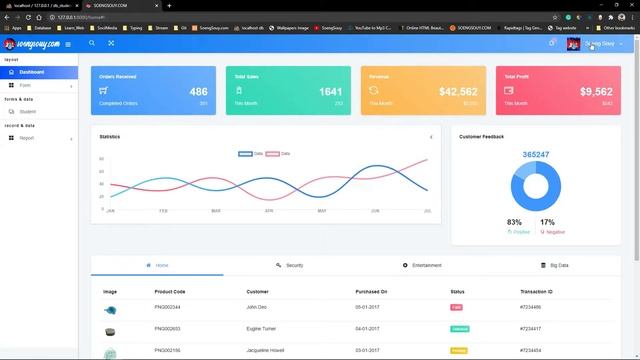
Task: Open the Learn_Web bookmark folder
Action: [x=71, y=28]
